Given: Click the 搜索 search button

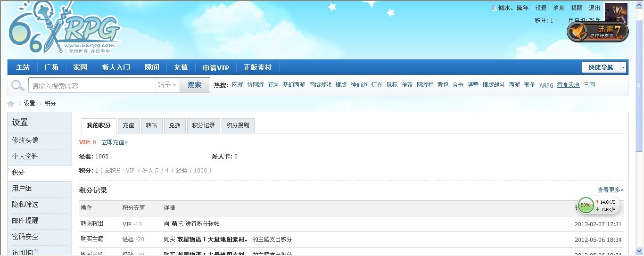Looking at the screenshot, I should [x=195, y=85].
